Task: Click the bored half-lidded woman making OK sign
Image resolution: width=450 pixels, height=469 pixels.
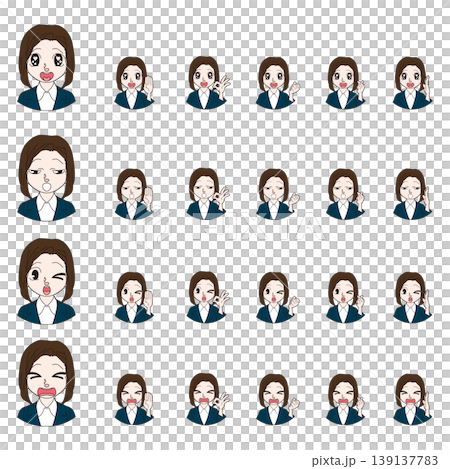Action: tap(208, 194)
